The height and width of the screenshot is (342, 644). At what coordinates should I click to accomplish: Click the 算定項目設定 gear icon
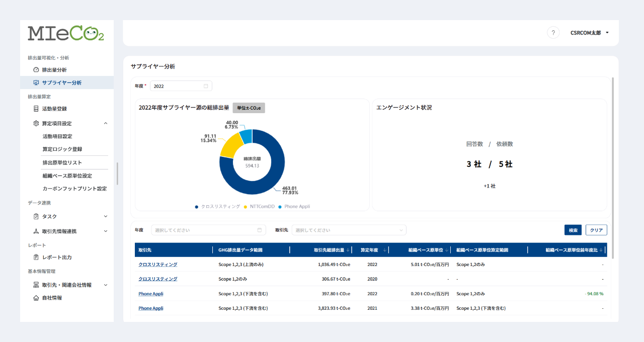(36, 124)
